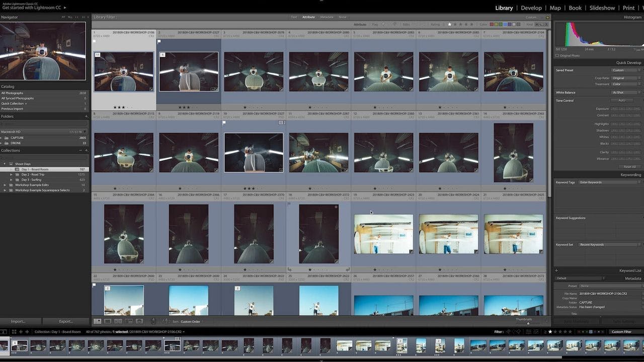
Task: Switch to the Print module
Action: [x=628, y=8]
